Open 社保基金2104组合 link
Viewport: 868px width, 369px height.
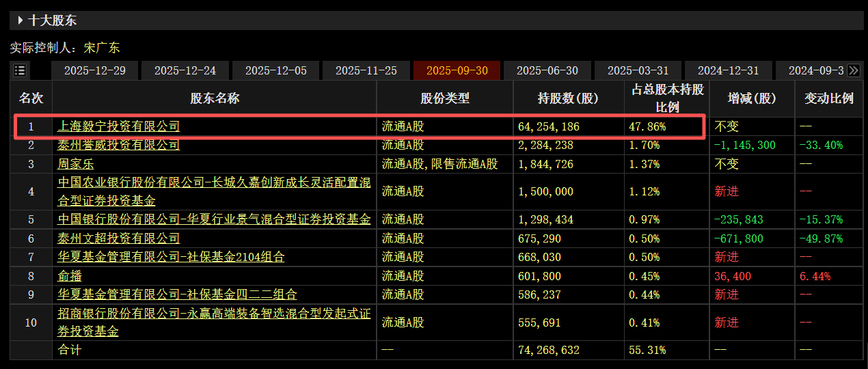171,257
